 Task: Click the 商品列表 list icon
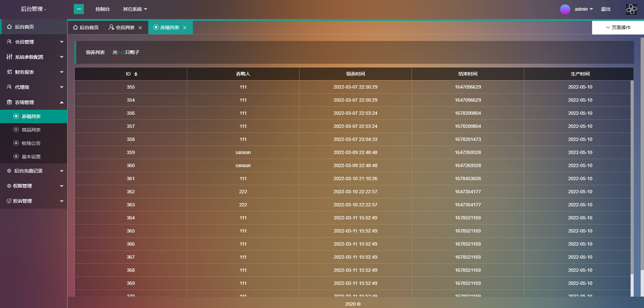point(16,130)
